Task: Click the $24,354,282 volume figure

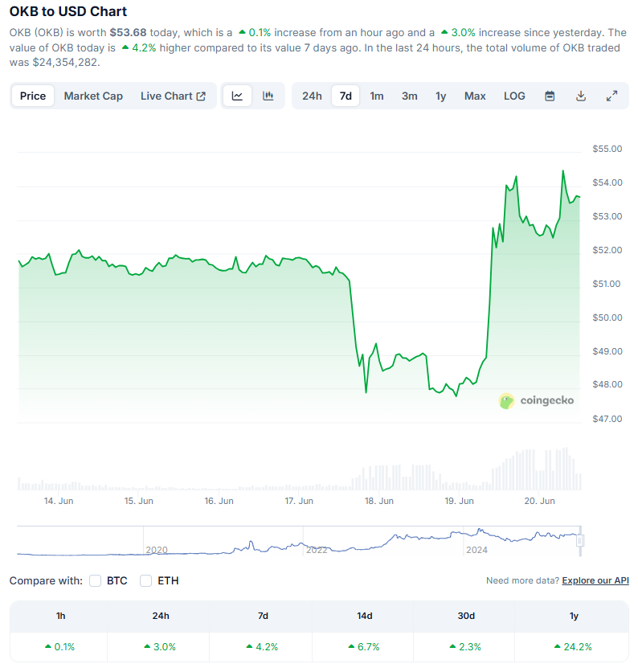Action: (x=66, y=63)
